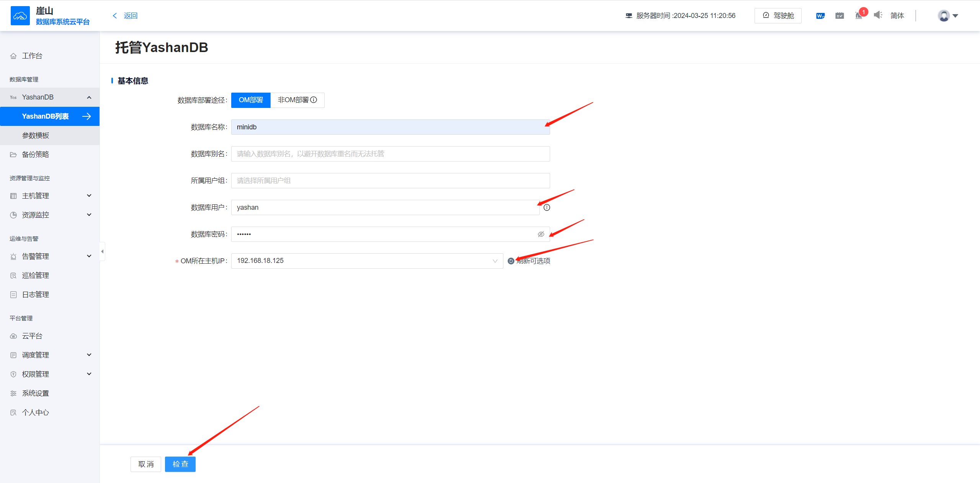The width and height of the screenshot is (980, 483).
Task: Click the task checklist icon in header
Action: [840, 16]
